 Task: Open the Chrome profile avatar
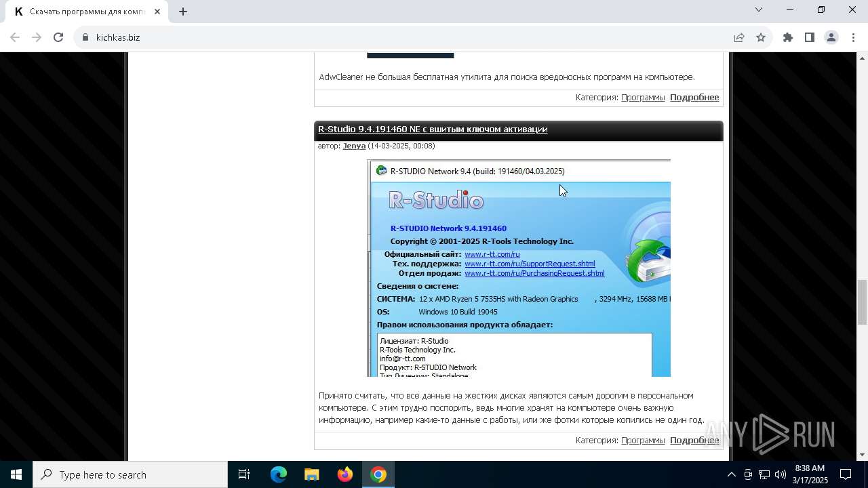pyautogui.click(x=831, y=37)
